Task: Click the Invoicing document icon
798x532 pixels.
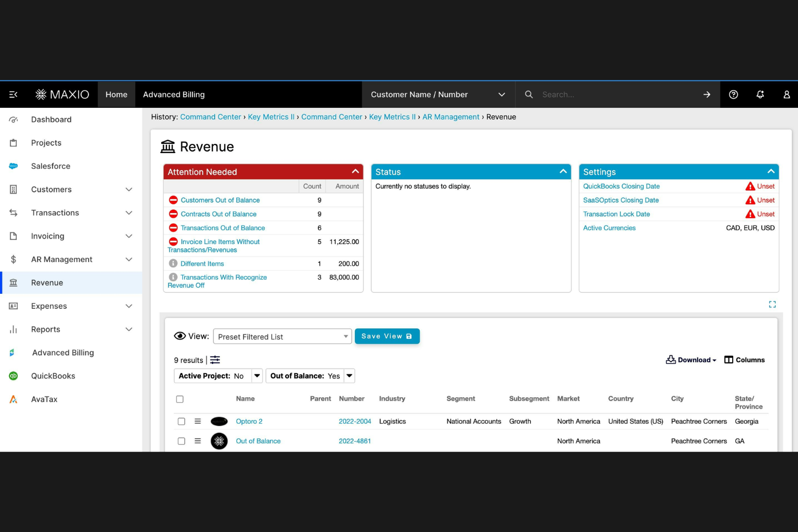Action: pyautogui.click(x=13, y=236)
